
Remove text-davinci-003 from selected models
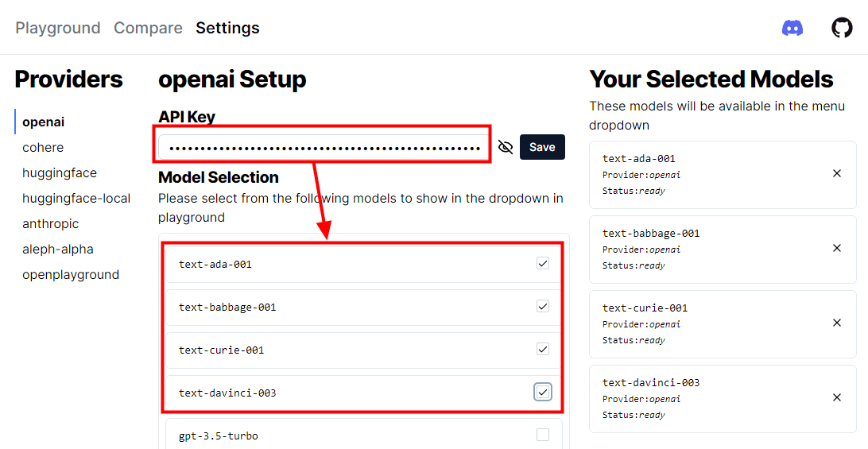837,397
